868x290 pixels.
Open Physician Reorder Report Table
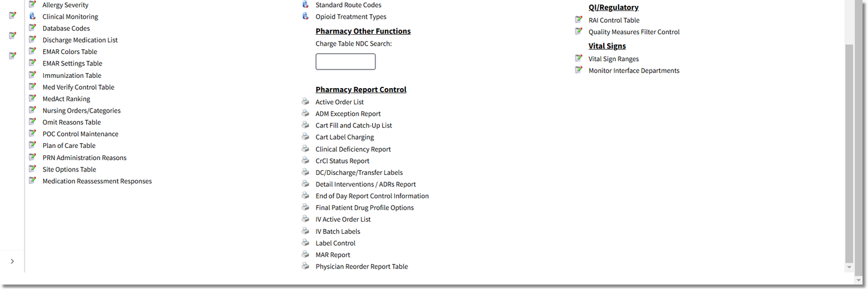pos(361,267)
